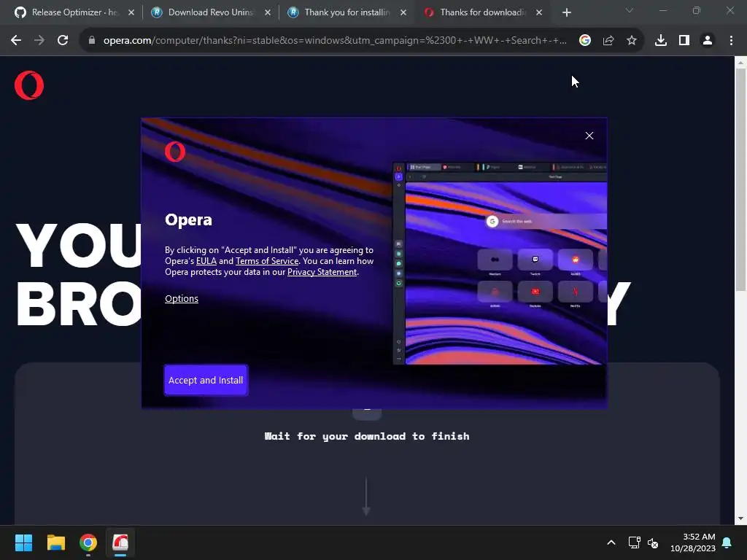Screen dimensions: 747x560
Task: Open the red installer app on taskbar
Action: 120,542
